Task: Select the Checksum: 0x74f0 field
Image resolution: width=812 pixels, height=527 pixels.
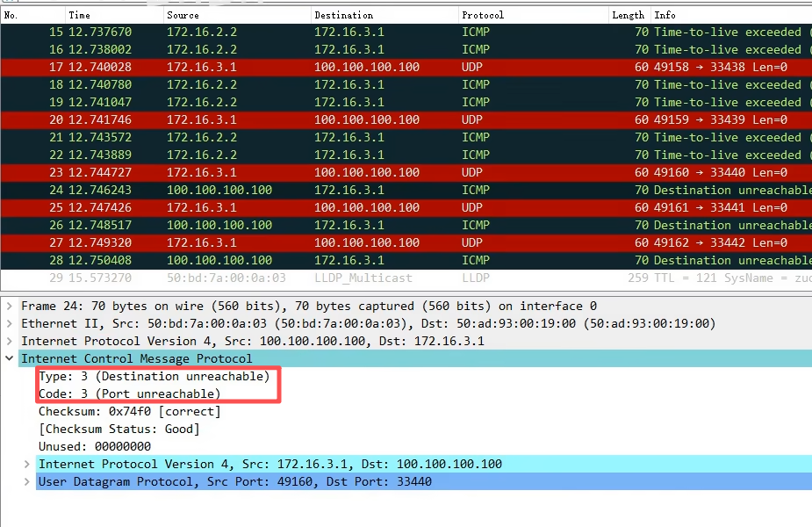Action: [x=129, y=411]
